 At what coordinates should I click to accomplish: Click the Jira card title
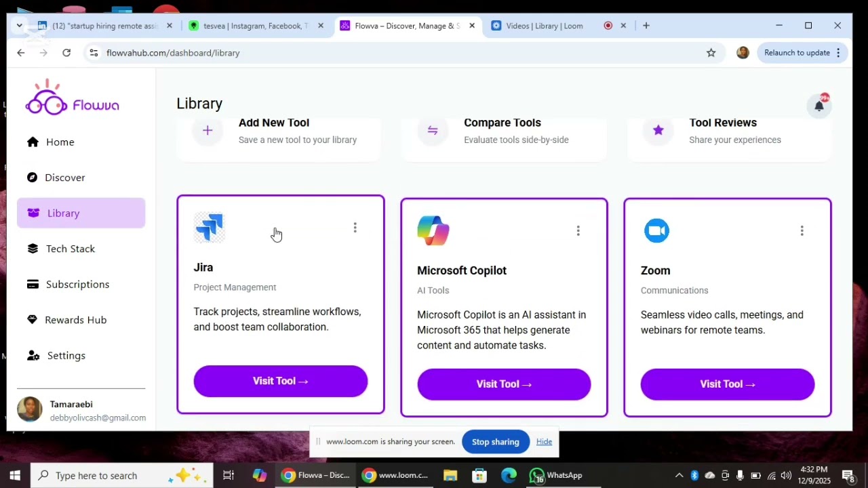tap(203, 267)
